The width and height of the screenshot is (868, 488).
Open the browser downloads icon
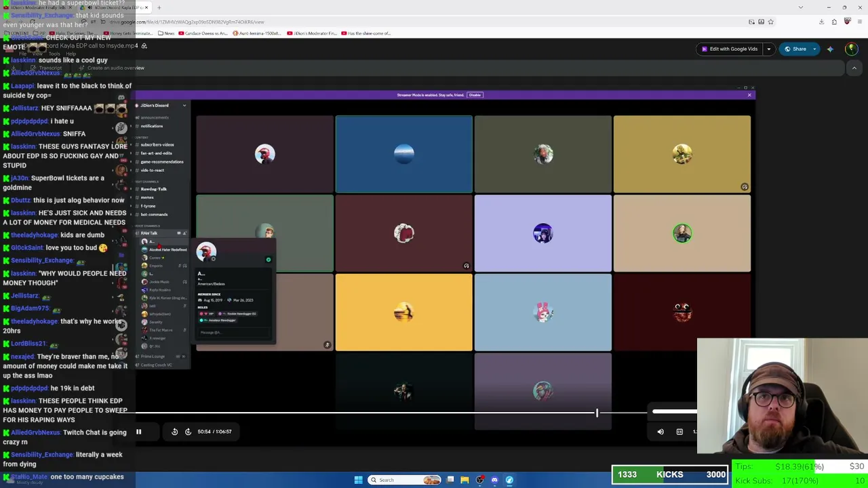(x=821, y=22)
